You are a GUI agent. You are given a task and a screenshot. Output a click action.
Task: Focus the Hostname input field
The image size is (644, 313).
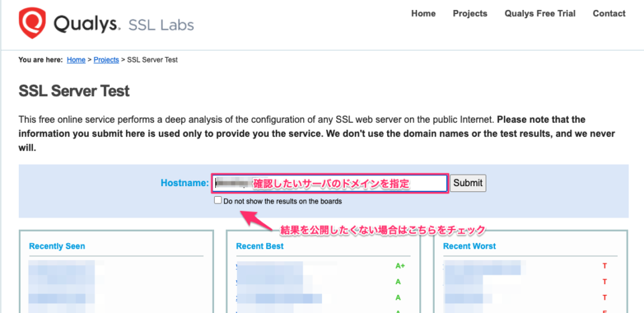tap(330, 183)
